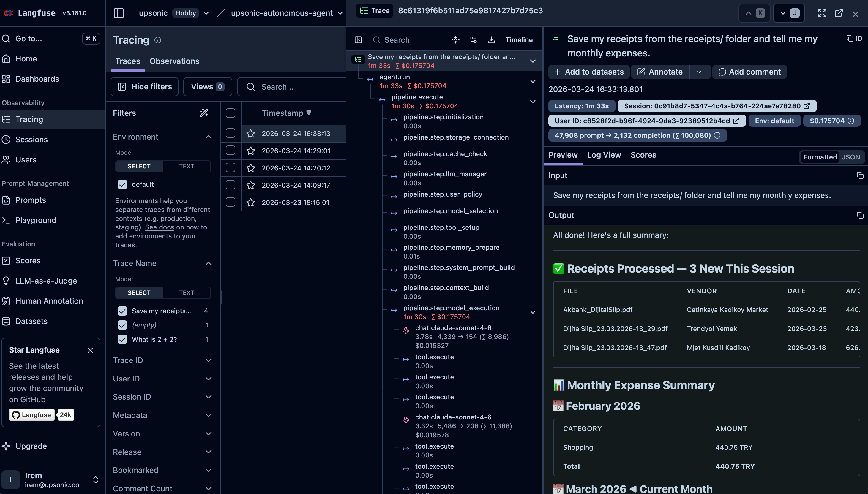Viewport: 868px width, 494px height.
Task: Open trace in new tab
Action: (x=839, y=13)
